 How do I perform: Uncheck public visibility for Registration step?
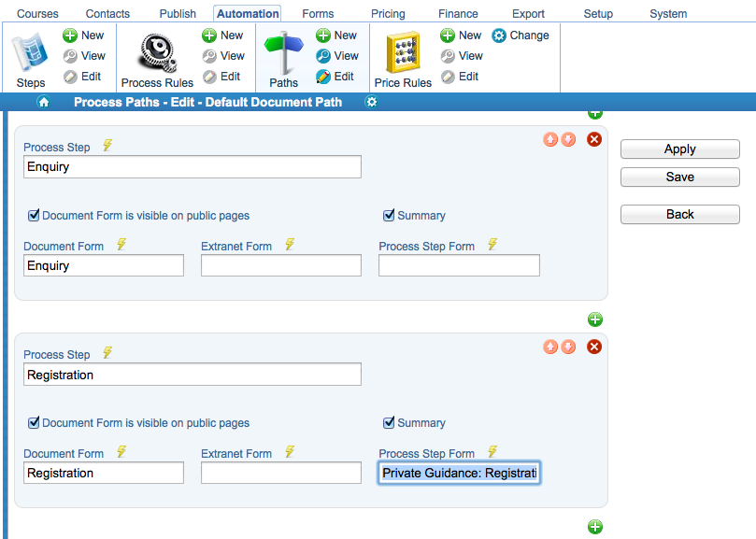[34, 422]
